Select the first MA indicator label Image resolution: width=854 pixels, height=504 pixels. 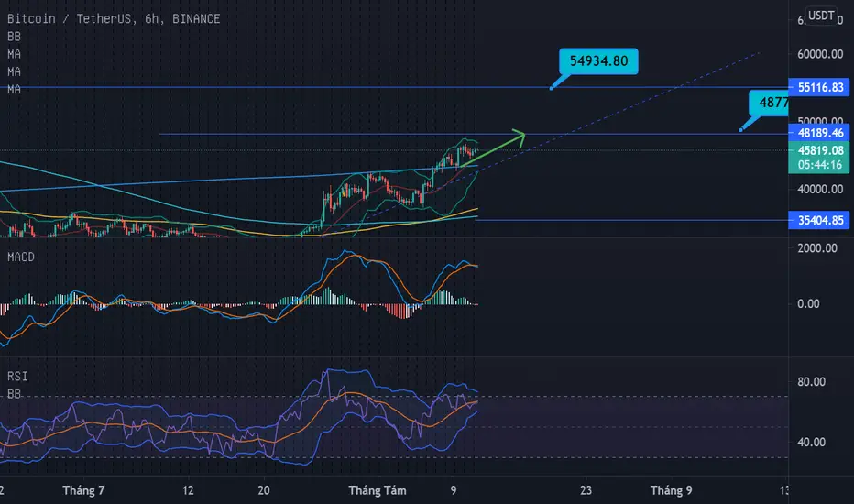14,54
